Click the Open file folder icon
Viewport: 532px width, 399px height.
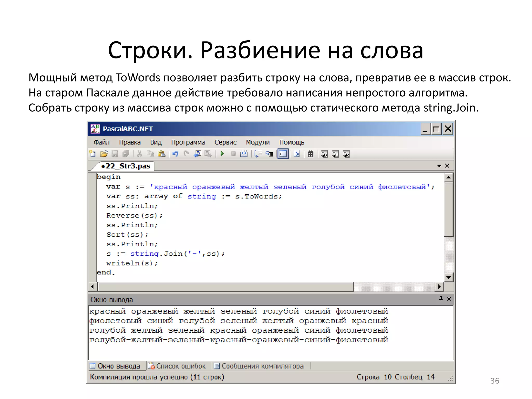[104, 154]
